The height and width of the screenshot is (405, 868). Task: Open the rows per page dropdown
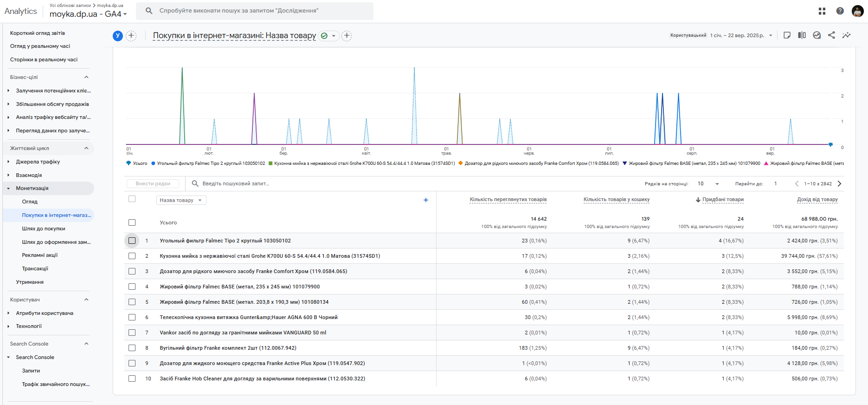click(x=708, y=183)
